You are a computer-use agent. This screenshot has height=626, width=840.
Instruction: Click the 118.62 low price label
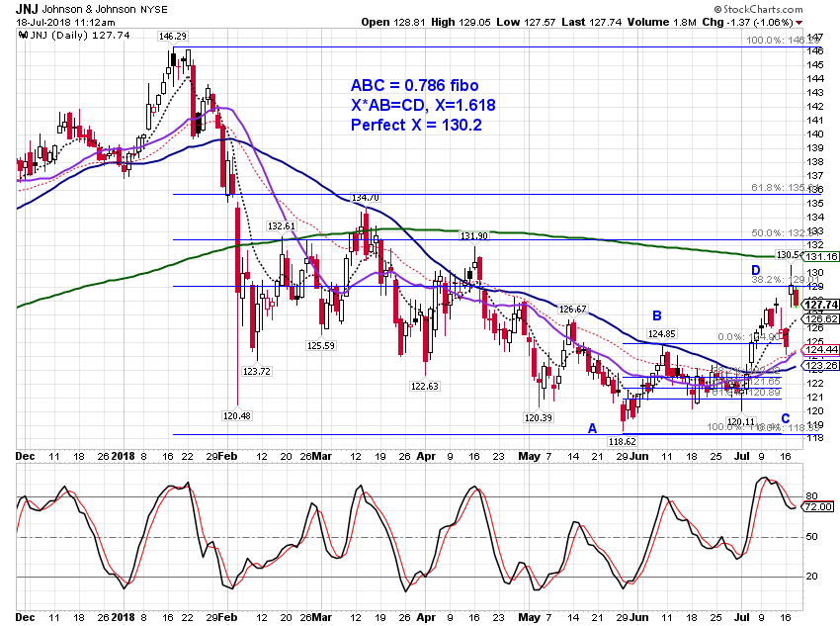[622, 442]
